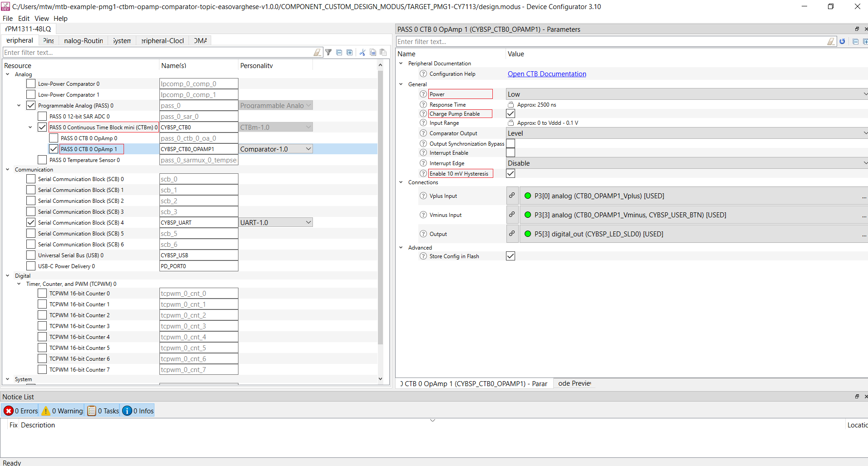Click help icon next to Vplus Input
Image resolution: width=868 pixels, height=466 pixels.
pyautogui.click(x=423, y=196)
